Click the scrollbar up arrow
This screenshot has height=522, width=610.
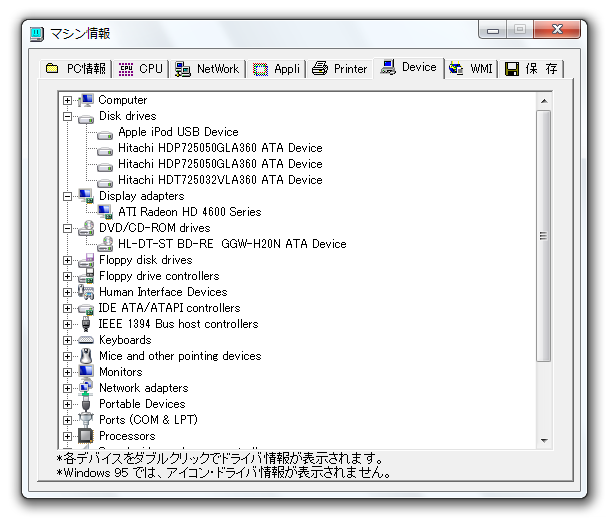tap(544, 101)
